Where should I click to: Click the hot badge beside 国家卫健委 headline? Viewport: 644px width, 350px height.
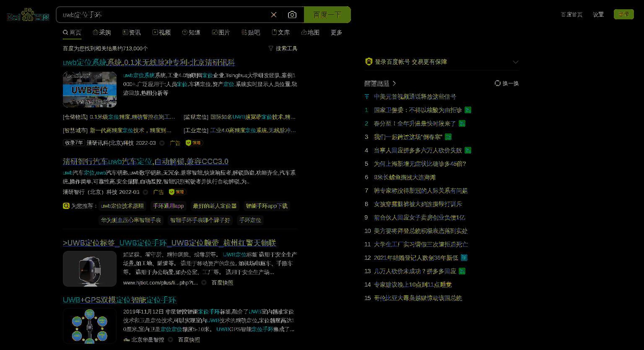coord(468,110)
